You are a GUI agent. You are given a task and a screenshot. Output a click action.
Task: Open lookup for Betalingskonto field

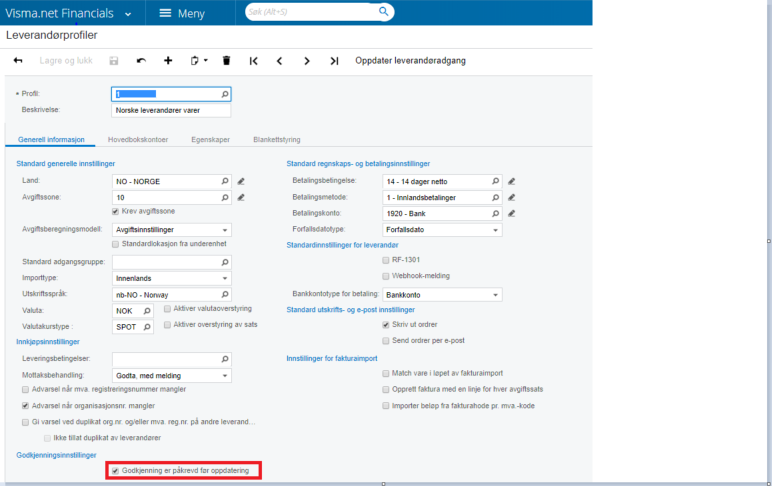[495, 214]
